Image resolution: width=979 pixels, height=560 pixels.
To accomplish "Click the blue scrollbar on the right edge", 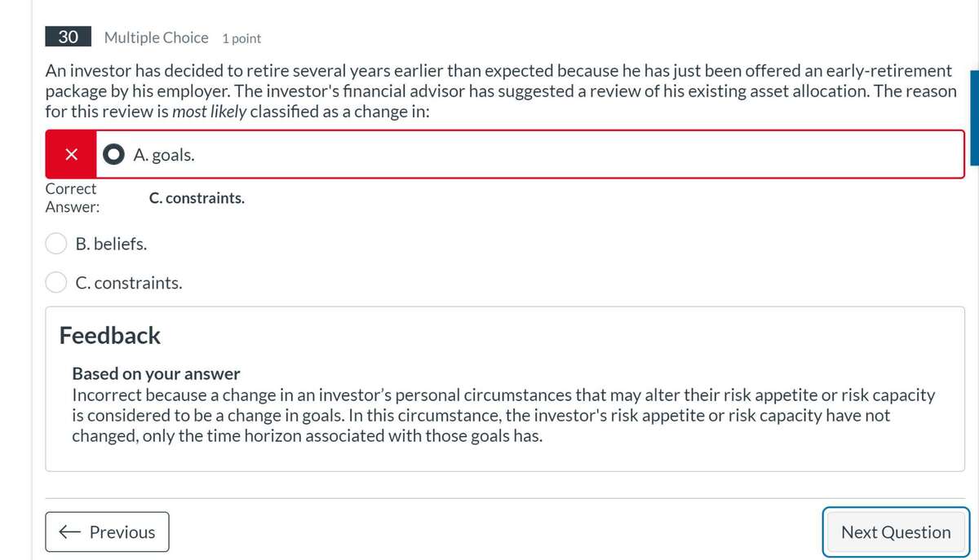I will point(974,118).
